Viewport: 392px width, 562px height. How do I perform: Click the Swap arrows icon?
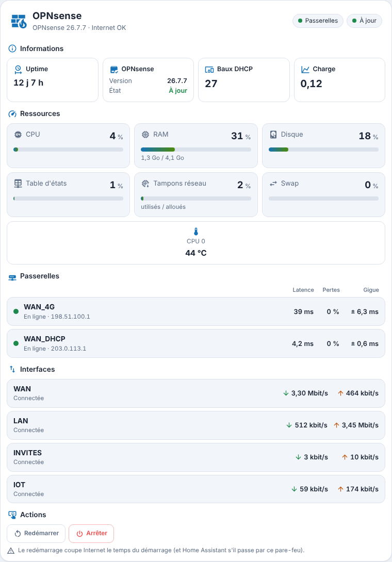pyautogui.click(x=273, y=184)
